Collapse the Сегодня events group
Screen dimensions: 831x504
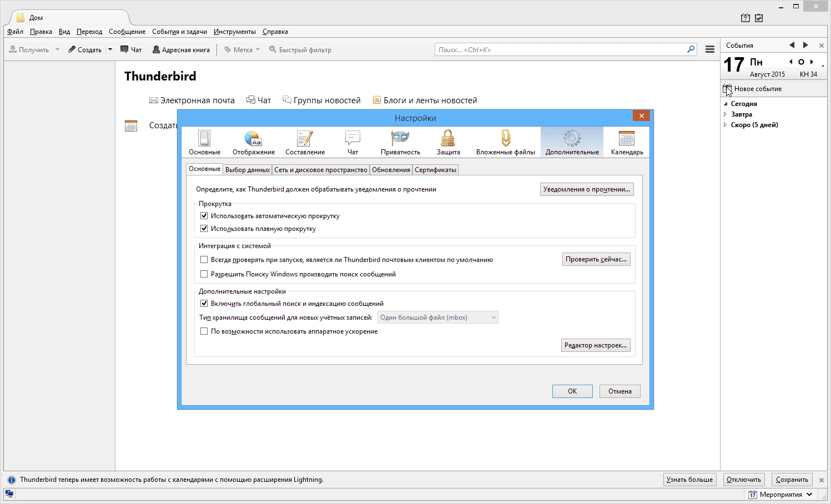point(725,104)
